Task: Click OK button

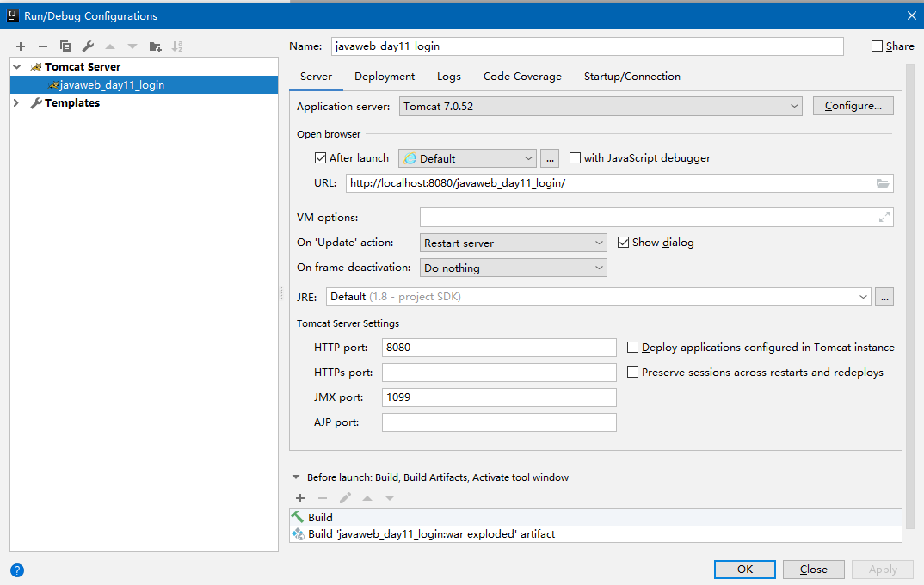Action: point(745,570)
